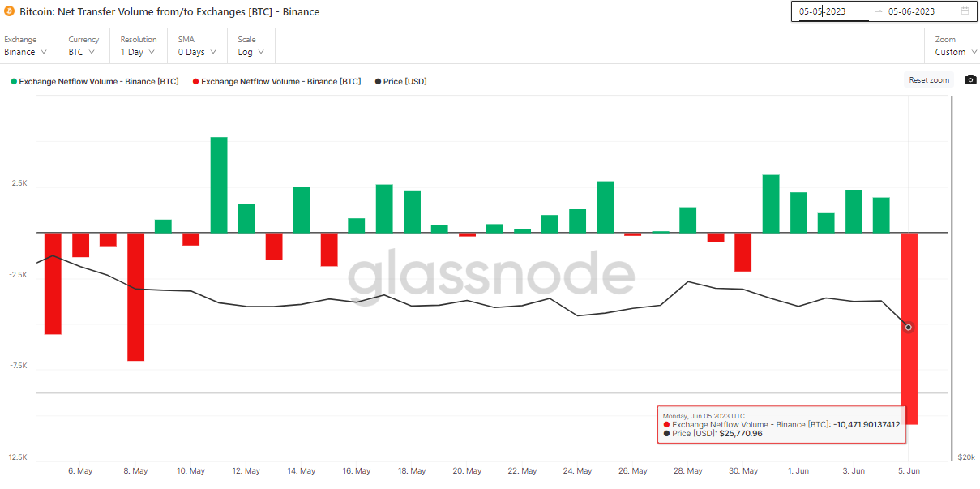This screenshot has height=489, width=980.
Task: Open the Scale Log dropdown
Action: coord(250,52)
